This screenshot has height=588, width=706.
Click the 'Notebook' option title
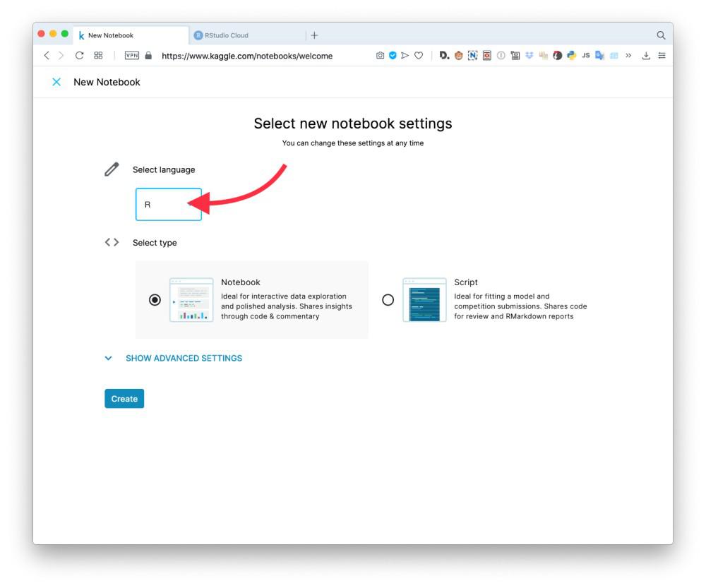pos(241,282)
